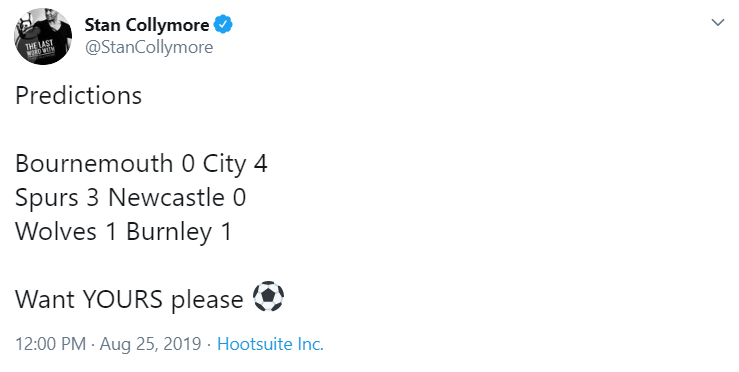Select the word Predictions in the tweet
This screenshot has width=739, height=372.
pos(78,96)
